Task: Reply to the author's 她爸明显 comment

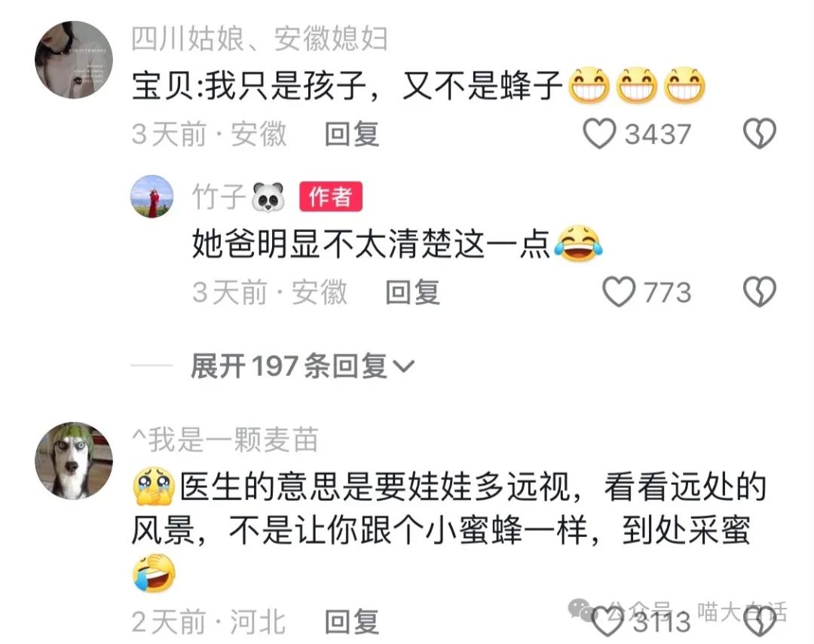Action: [x=412, y=292]
